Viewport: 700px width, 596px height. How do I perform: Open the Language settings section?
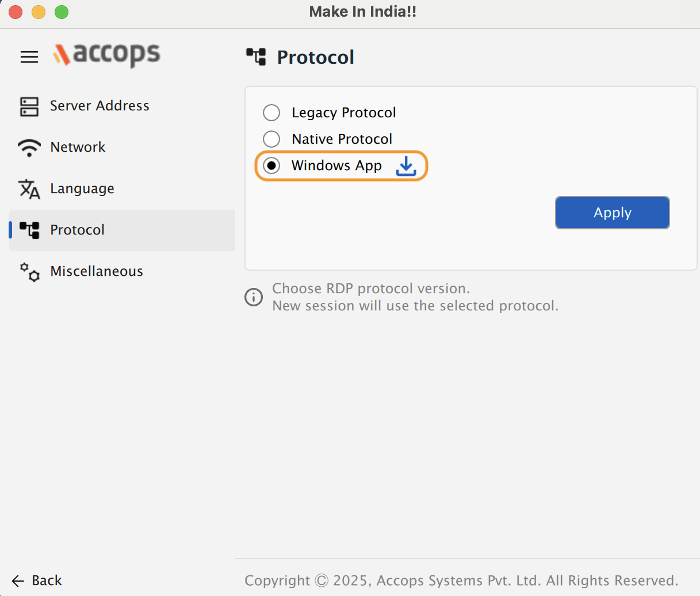pyautogui.click(x=82, y=189)
